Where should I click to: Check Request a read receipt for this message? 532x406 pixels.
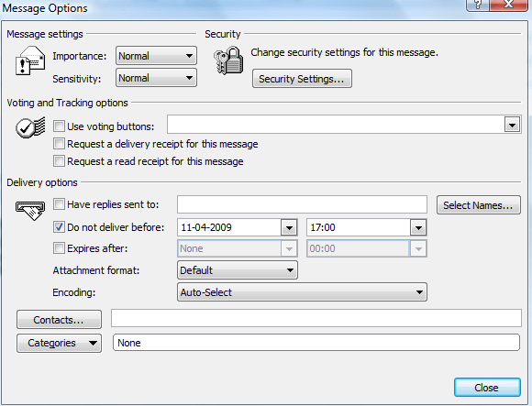point(59,160)
